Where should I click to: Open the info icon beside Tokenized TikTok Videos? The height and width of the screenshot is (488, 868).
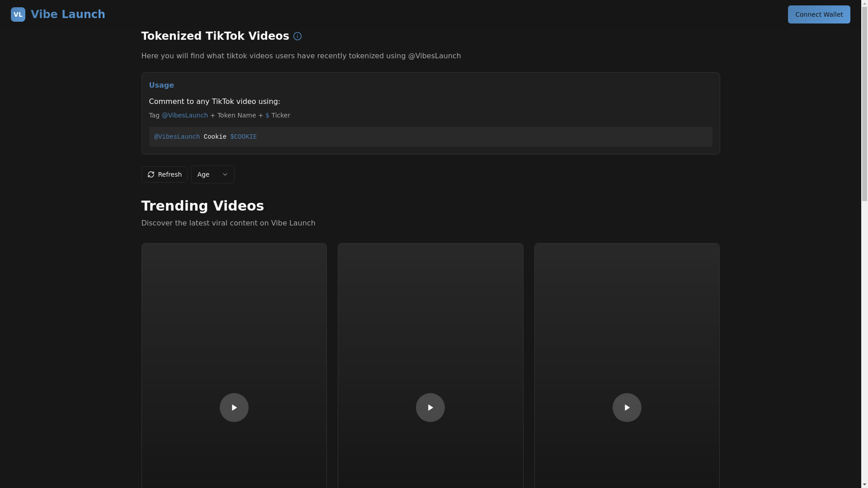pyautogui.click(x=297, y=36)
